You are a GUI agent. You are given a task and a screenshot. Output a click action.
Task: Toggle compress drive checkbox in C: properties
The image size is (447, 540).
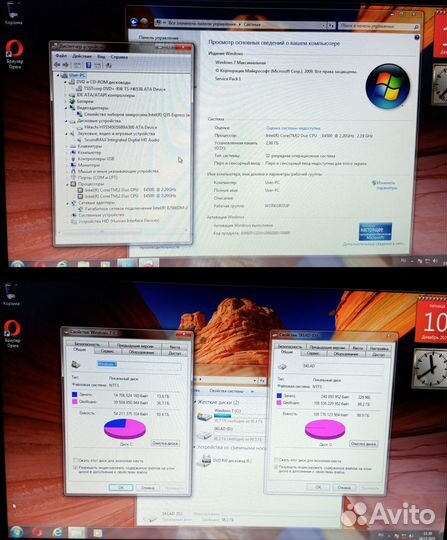click(75, 460)
